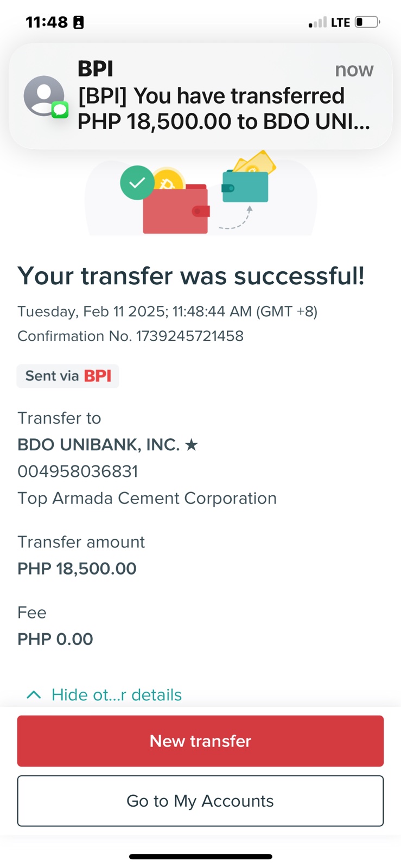Go to My Accounts
The height and width of the screenshot is (868, 401).
200,801
